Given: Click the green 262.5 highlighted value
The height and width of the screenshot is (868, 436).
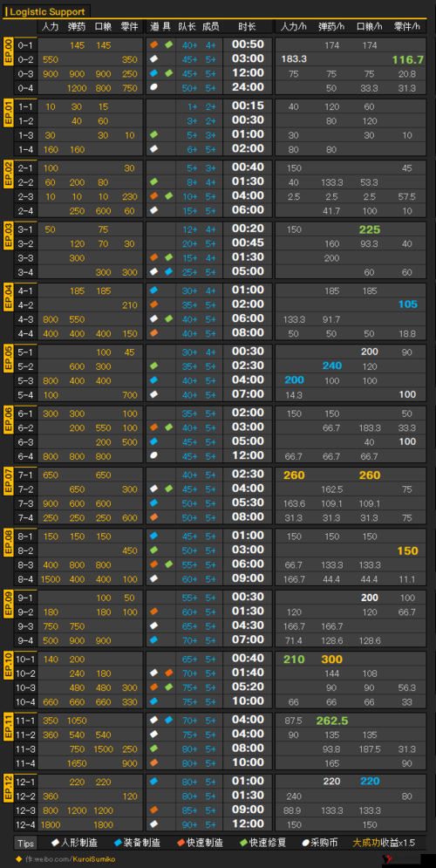Looking at the screenshot, I should [x=332, y=721].
